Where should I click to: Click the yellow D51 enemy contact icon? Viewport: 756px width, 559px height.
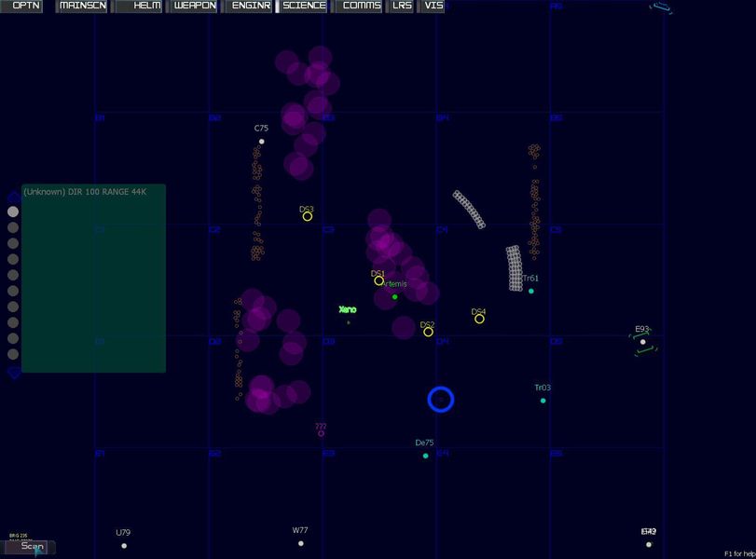[x=379, y=282]
